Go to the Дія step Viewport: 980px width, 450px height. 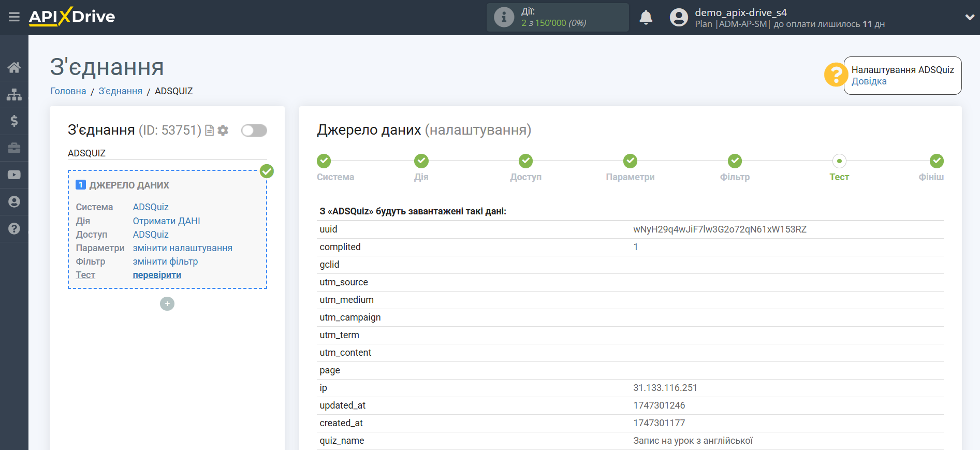421,161
